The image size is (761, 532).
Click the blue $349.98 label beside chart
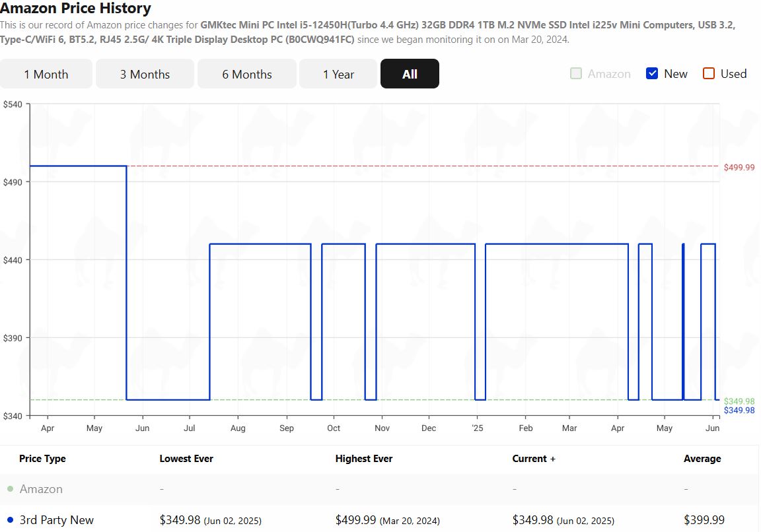click(739, 411)
